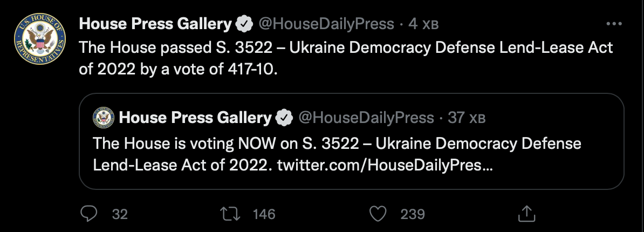This screenshot has height=232, width=644.
Task: Open the three-dot more options menu
Action: pyautogui.click(x=614, y=24)
